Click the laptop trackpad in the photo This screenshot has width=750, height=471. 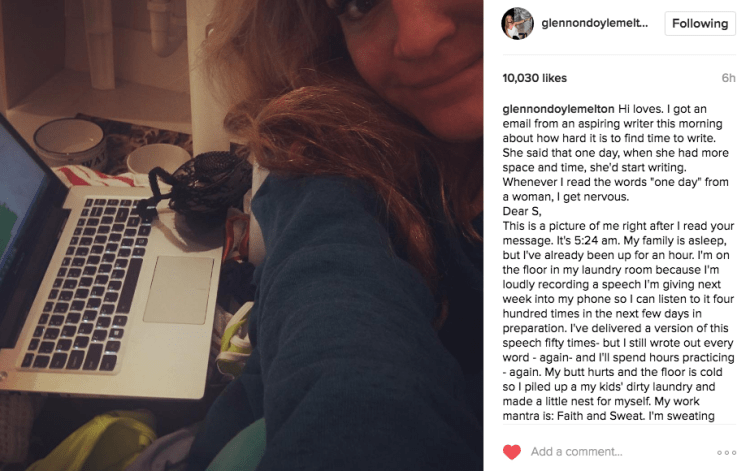tap(179, 289)
